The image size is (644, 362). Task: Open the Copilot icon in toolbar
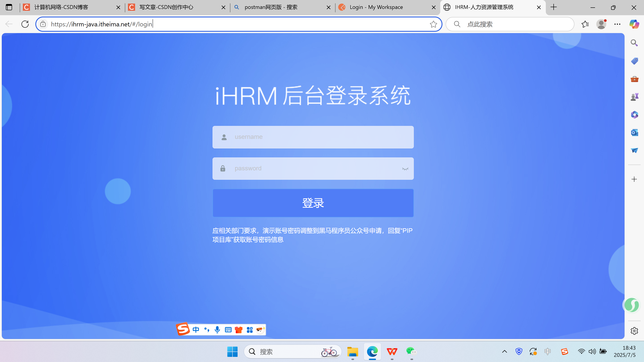(634, 24)
